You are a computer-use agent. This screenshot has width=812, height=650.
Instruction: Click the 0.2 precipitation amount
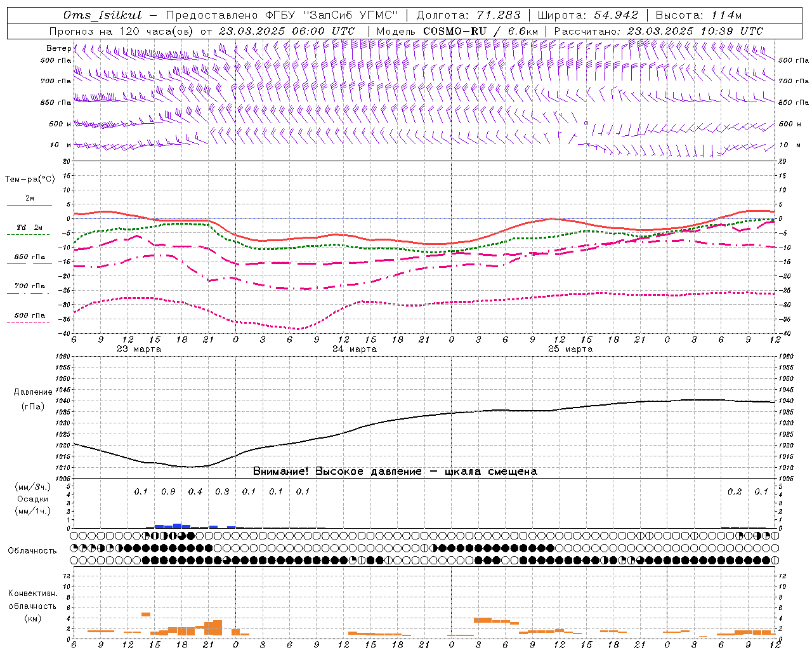[735, 491]
